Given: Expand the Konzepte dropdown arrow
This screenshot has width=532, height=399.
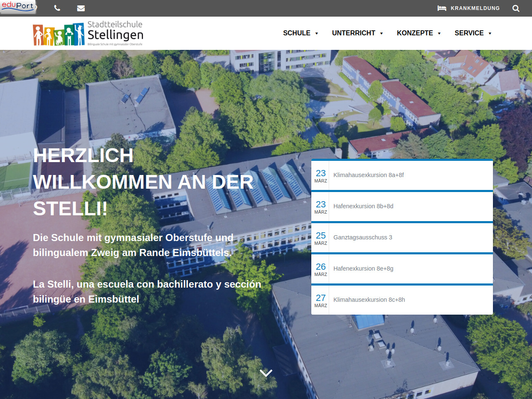Looking at the screenshot, I should (439, 33).
